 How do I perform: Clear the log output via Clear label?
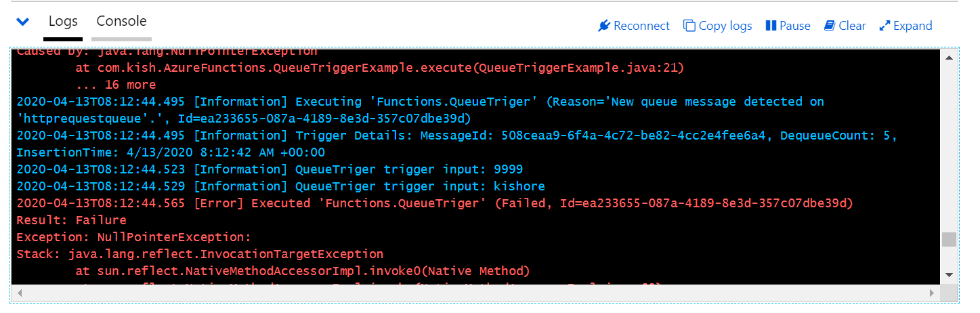point(852,26)
